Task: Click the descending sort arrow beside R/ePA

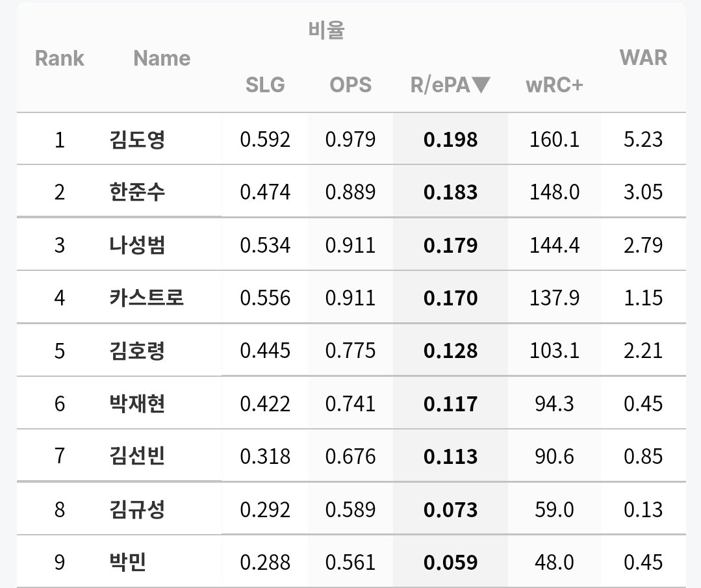Action: (x=481, y=85)
